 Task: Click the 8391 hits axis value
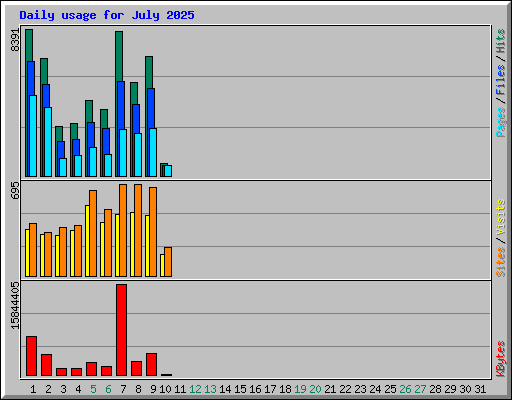15,40
